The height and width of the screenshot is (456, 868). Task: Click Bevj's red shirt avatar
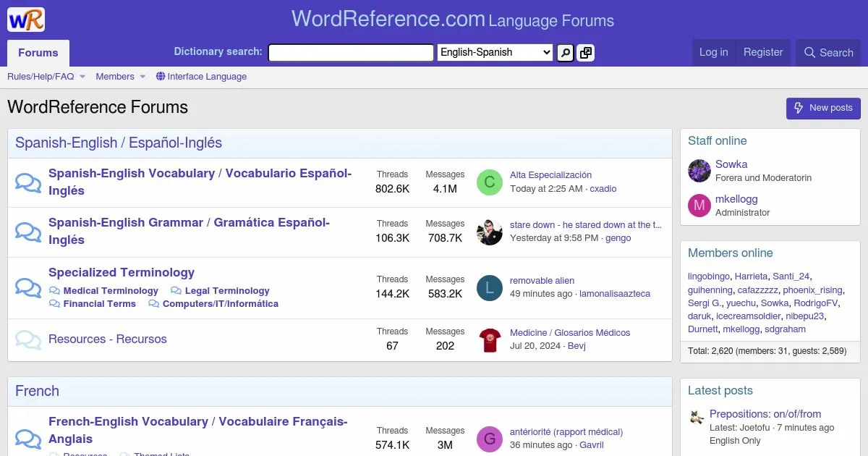click(x=490, y=339)
